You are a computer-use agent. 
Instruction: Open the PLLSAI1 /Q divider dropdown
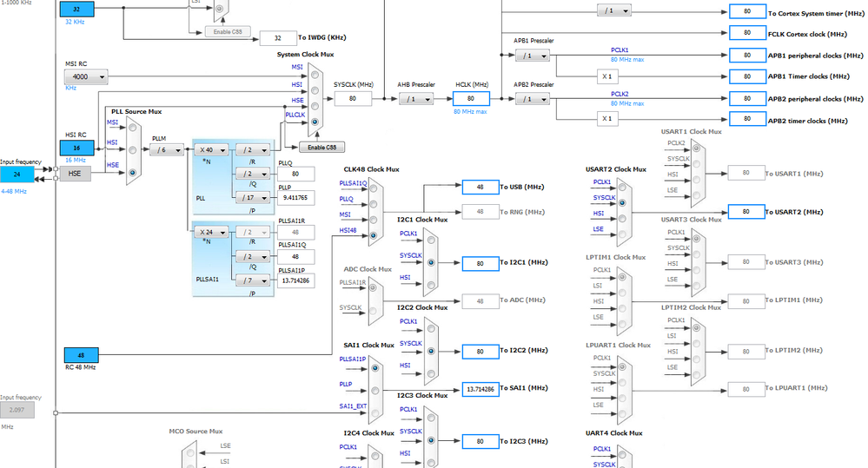point(253,257)
